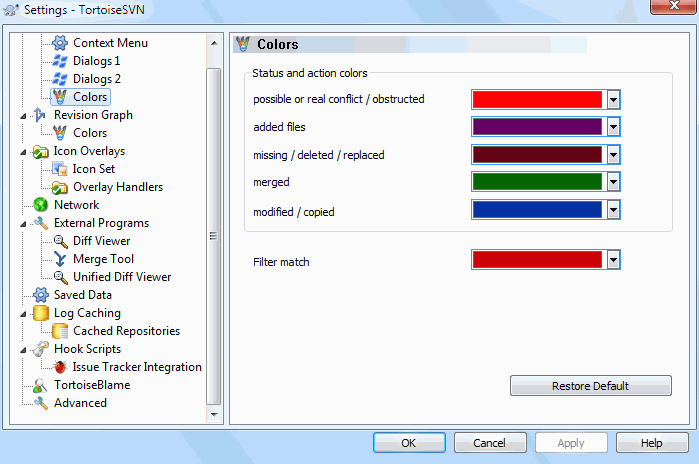Click the Dialogs 1 flag icon
The height and width of the screenshot is (464, 699).
(x=60, y=61)
